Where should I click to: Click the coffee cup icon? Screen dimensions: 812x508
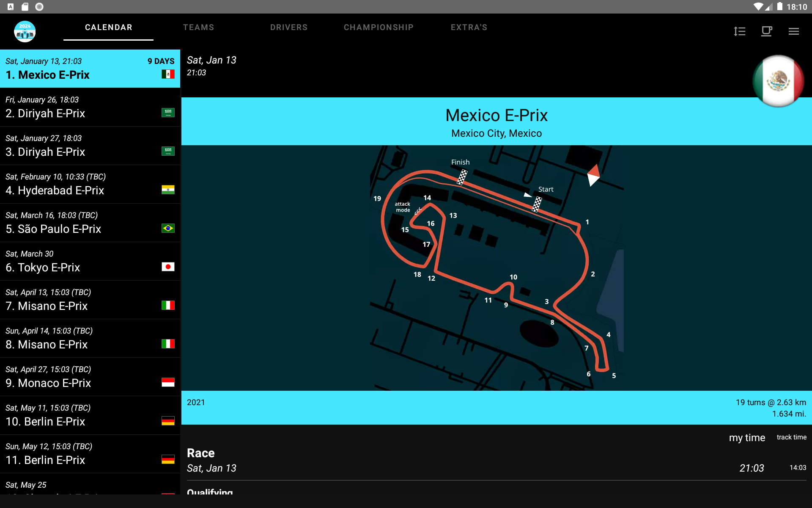click(766, 31)
